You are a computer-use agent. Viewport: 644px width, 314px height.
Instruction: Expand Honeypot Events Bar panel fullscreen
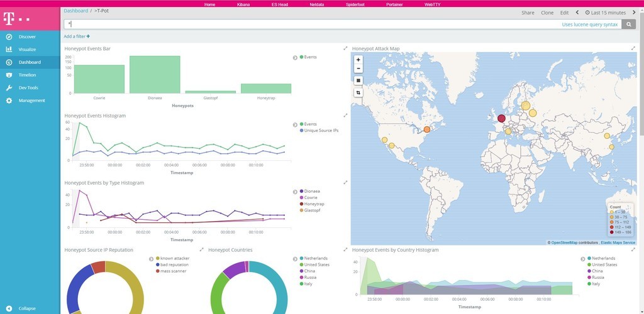[x=345, y=48]
